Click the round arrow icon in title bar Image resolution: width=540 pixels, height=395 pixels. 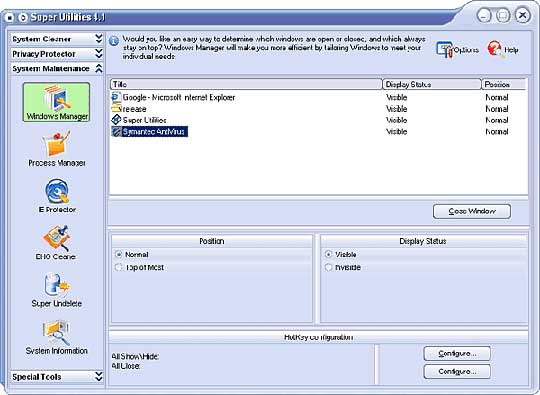pyautogui.click(x=23, y=17)
